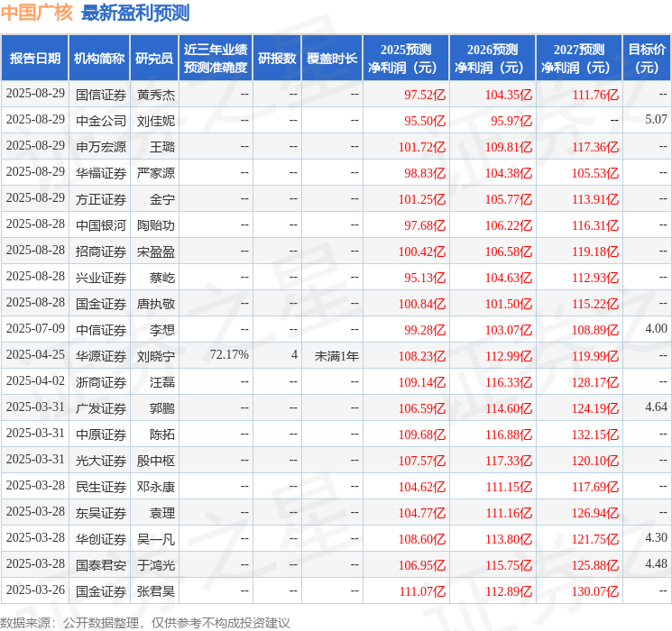Screen dimensions: 672x631
Task: Click the 目标价 column header
Action: (x=647, y=59)
